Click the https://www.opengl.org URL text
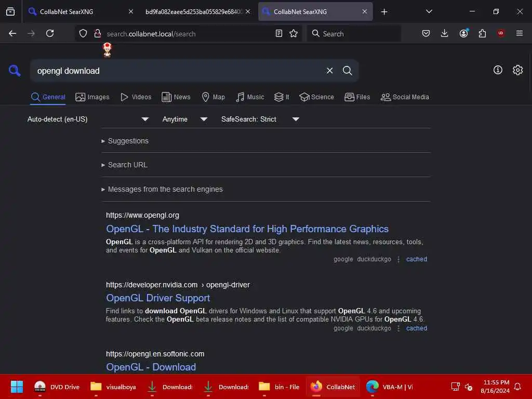 click(142, 216)
